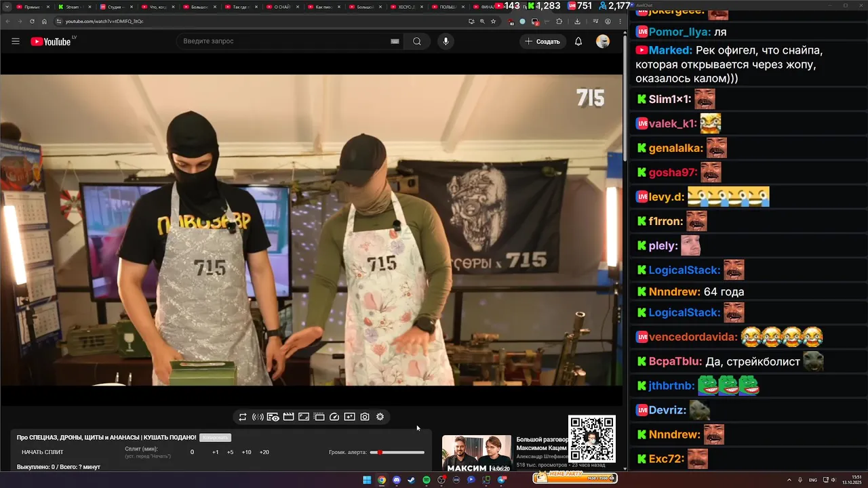
Task: Bookmark this page with the star icon
Action: coord(493,21)
